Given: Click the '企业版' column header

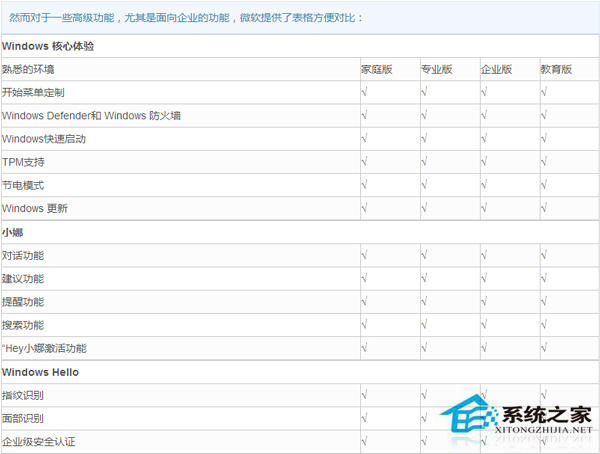Looking at the screenshot, I should pos(496,69).
